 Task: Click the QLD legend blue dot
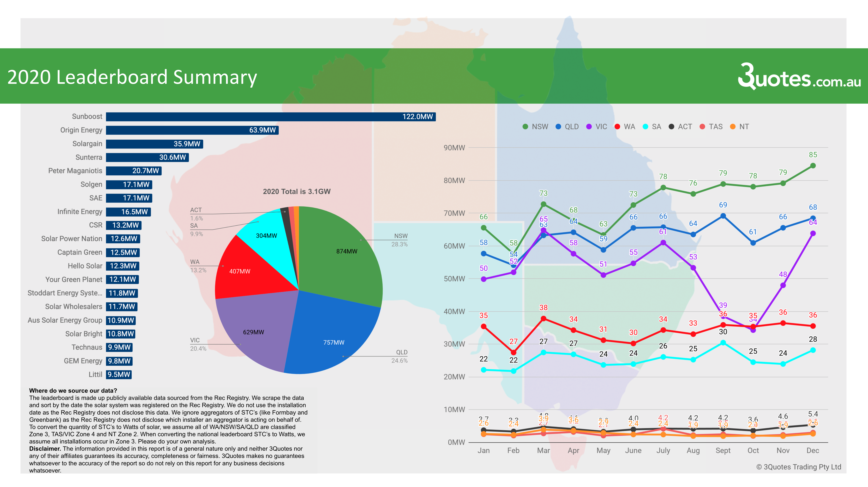pos(558,127)
